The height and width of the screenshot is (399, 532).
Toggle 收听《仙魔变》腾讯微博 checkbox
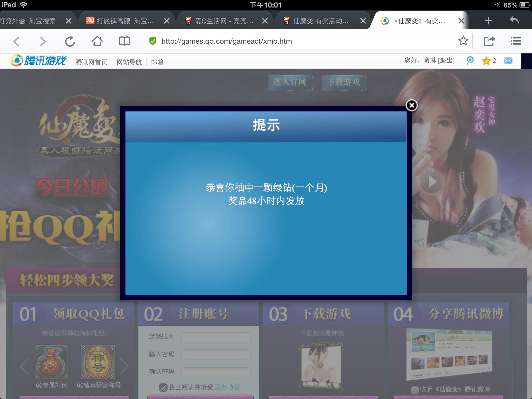point(415,390)
